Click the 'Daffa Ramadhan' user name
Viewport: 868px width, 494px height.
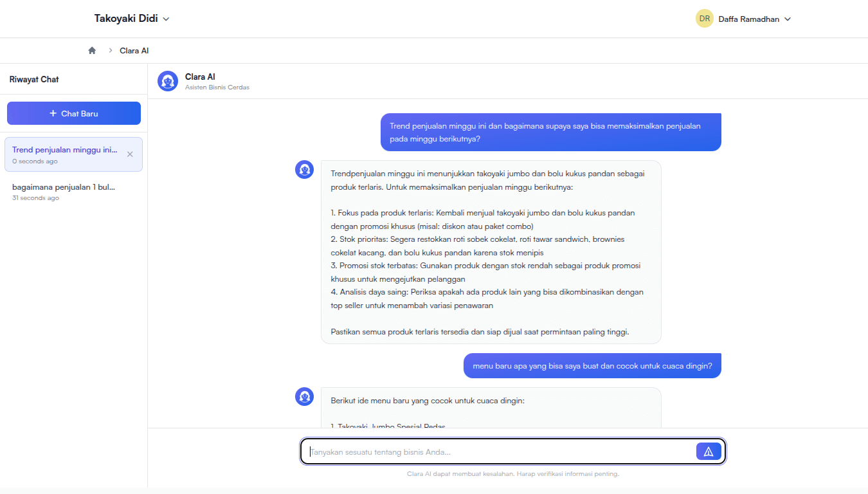point(748,19)
